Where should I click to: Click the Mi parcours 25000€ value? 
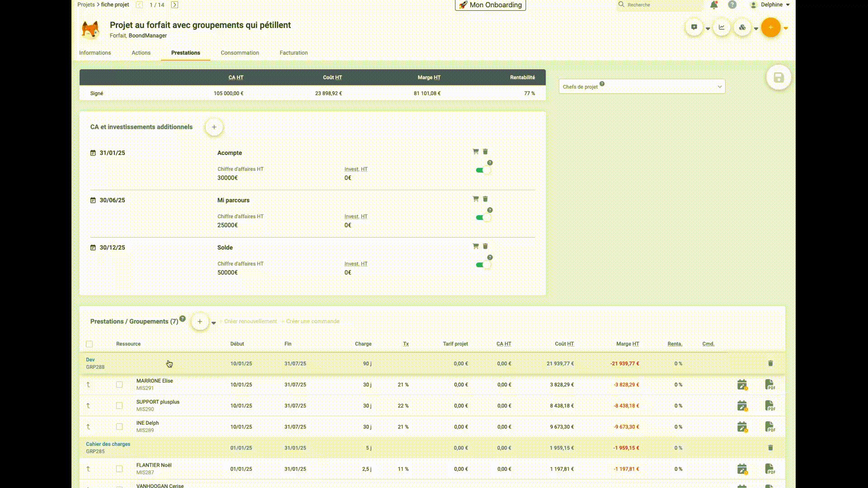(227, 225)
